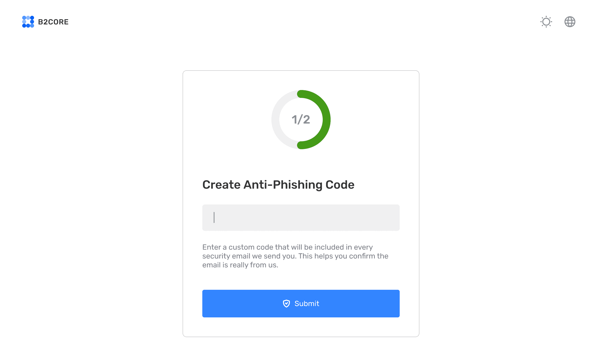Switch the interface theme using the sun toggle
This screenshot has height=364, width=602.
546,22
